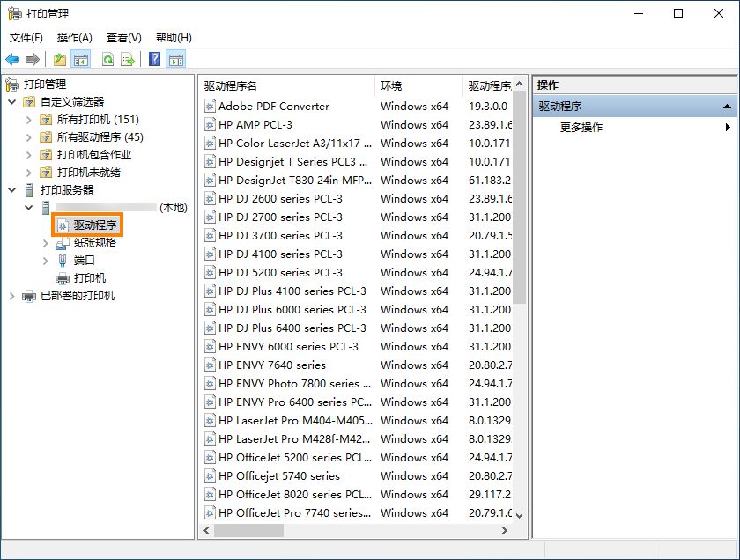The width and height of the screenshot is (740, 560).
Task: Click the Back arrow toolbar icon
Action: coord(12,60)
